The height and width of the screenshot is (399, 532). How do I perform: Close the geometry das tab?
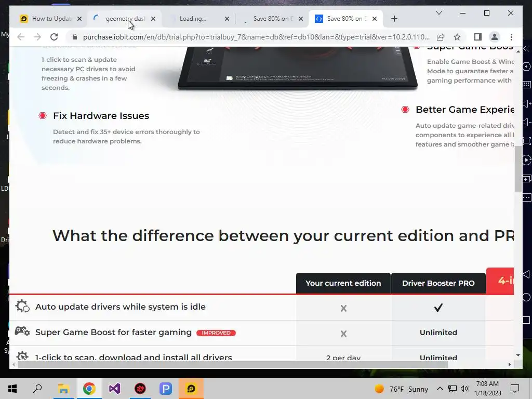pyautogui.click(x=153, y=19)
